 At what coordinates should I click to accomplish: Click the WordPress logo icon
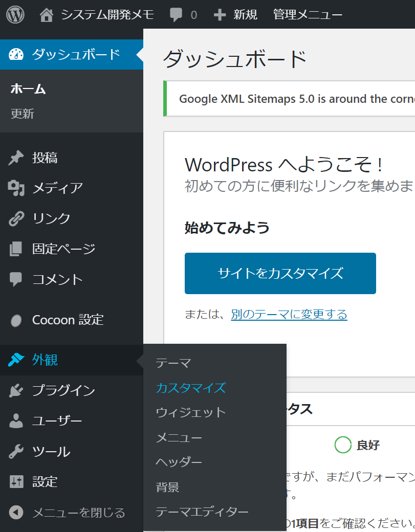(x=15, y=15)
